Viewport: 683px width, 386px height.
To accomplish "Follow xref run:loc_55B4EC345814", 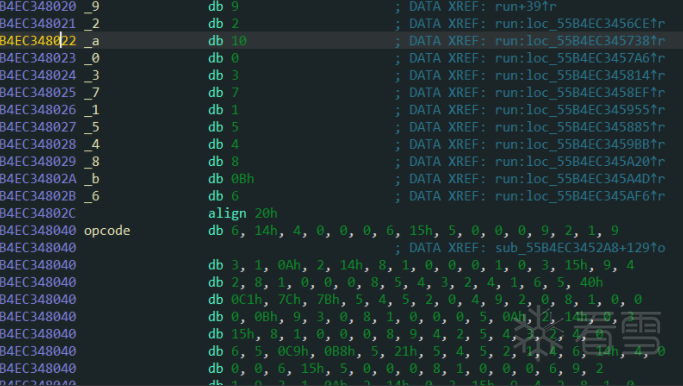I will coord(580,75).
